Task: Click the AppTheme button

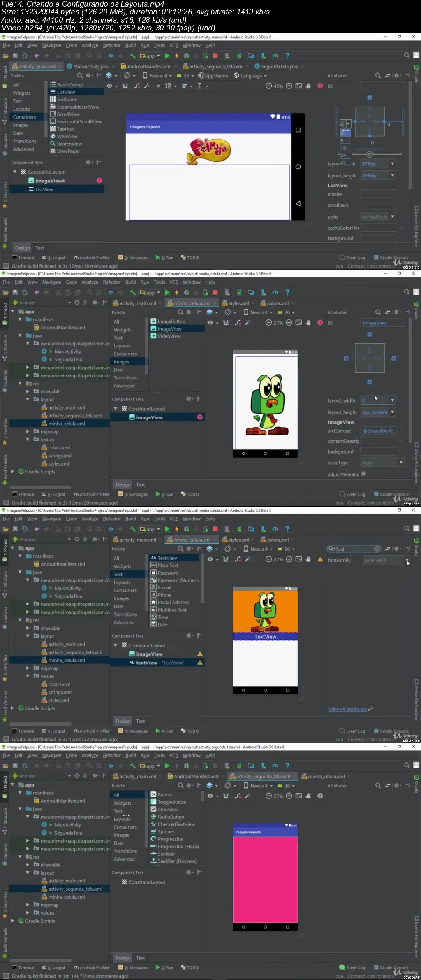Action: [x=213, y=76]
